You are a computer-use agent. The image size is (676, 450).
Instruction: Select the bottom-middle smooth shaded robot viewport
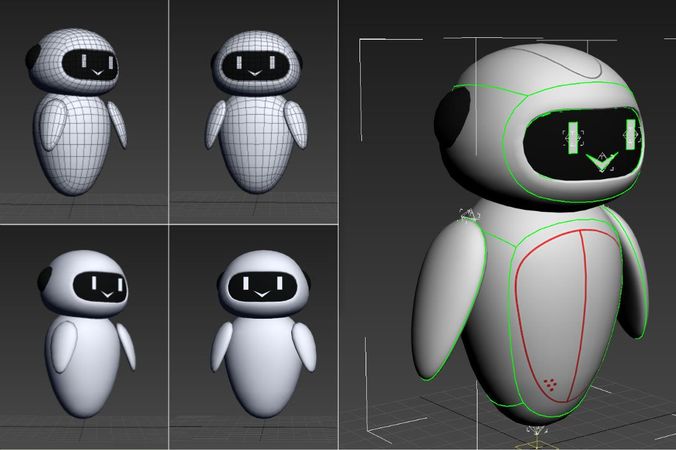[253, 338]
